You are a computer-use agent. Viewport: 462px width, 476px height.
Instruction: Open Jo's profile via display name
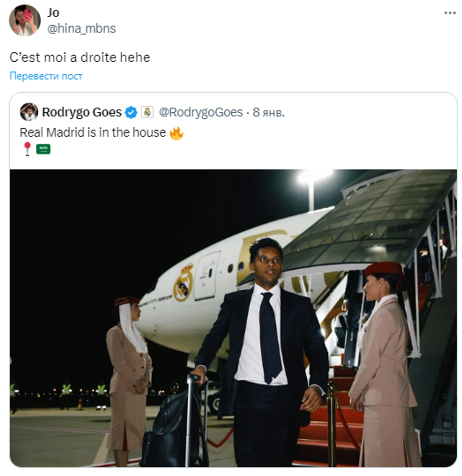[x=53, y=13]
